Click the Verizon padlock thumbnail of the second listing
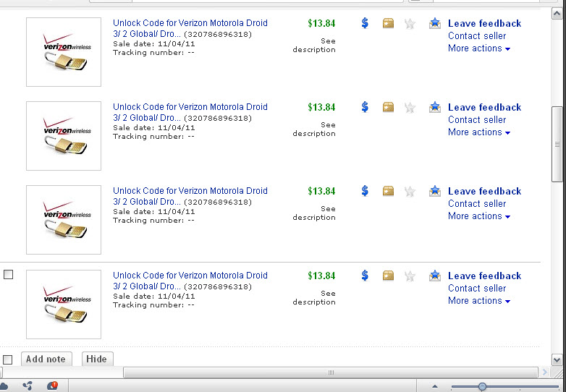Screen dimensions: 566x392 point(64,135)
